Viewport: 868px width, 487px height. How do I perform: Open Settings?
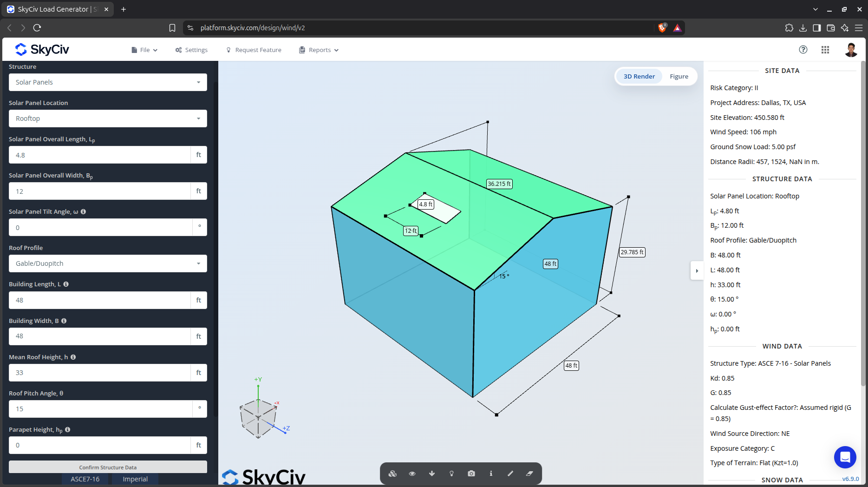coord(191,50)
